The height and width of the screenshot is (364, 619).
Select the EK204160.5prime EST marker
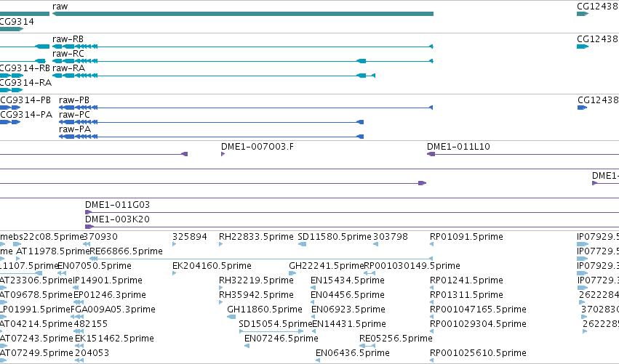174,273
